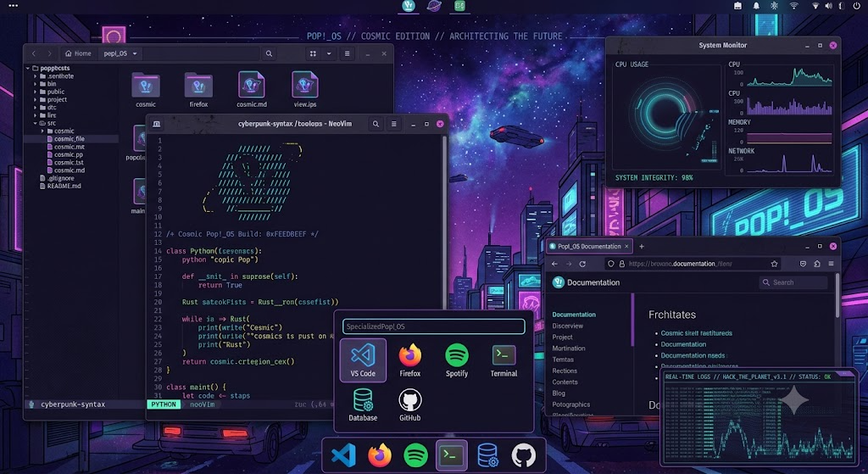Screen dimensions: 868x474
Task: Open the browser hamburger menu
Action: pyautogui.click(x=831, y=264)
